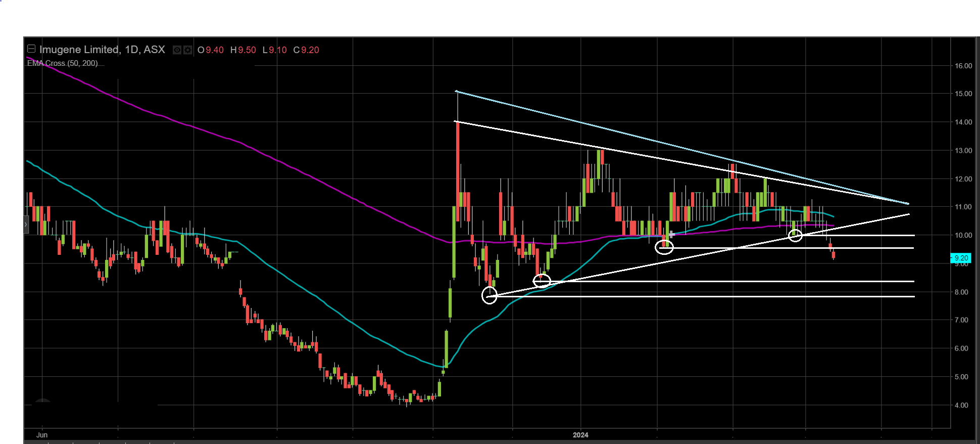The image size is (980, 444).
Task: Click the 4.00 price axis label
Action: (x=961, y=405)
